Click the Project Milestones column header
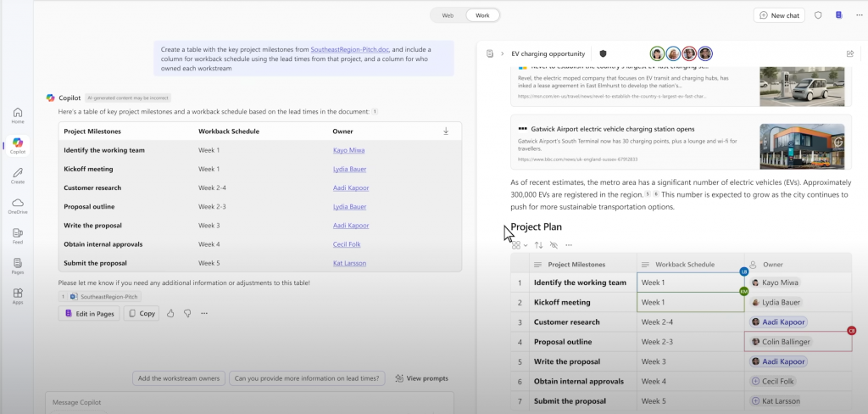 tap(583, 265)
